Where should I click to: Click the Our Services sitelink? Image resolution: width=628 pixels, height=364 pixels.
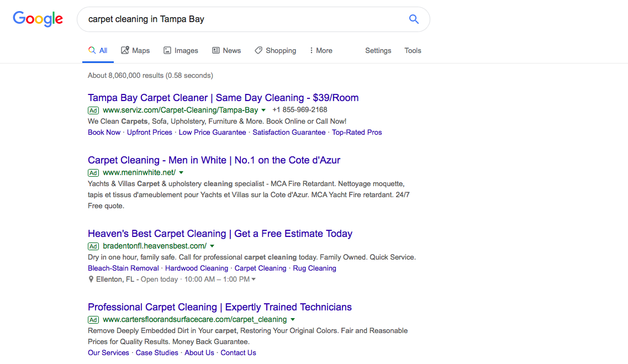tap(109, 353)
